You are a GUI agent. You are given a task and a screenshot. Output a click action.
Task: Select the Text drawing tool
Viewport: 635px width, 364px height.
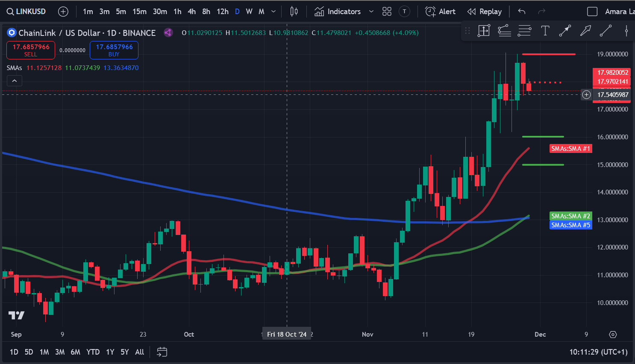coord(545,30)
